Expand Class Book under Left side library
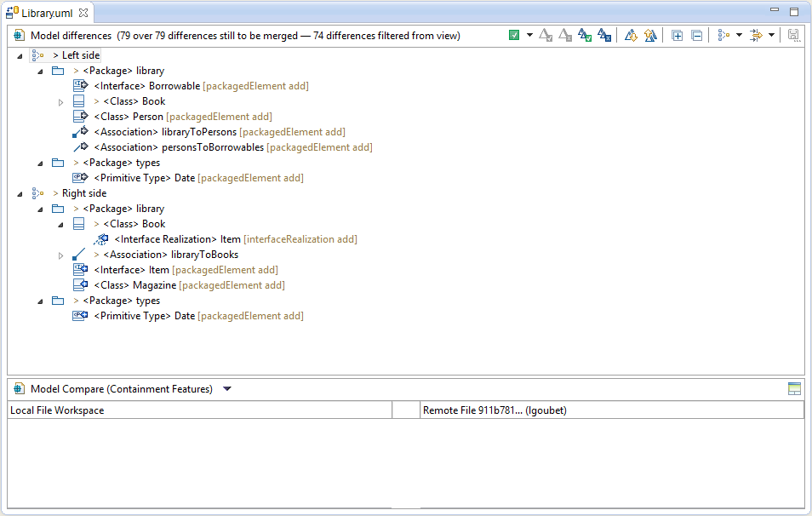The image size is (812, 516). tap(60, 102)
